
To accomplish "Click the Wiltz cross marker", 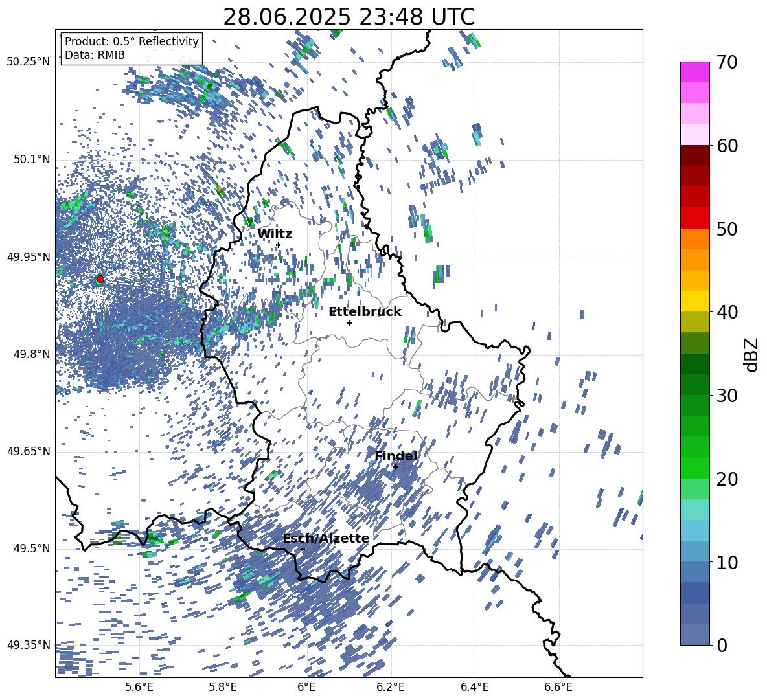I will click(279, 245).
